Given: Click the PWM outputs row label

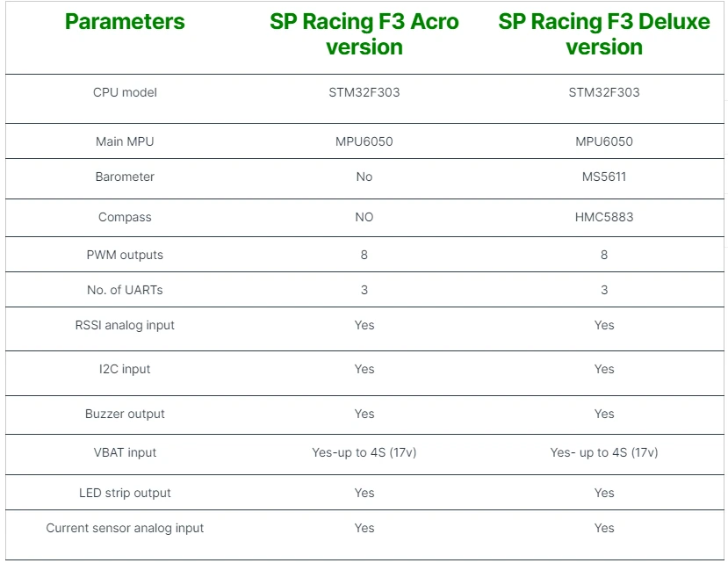Looking at the screenshot, I should point(125,255).
